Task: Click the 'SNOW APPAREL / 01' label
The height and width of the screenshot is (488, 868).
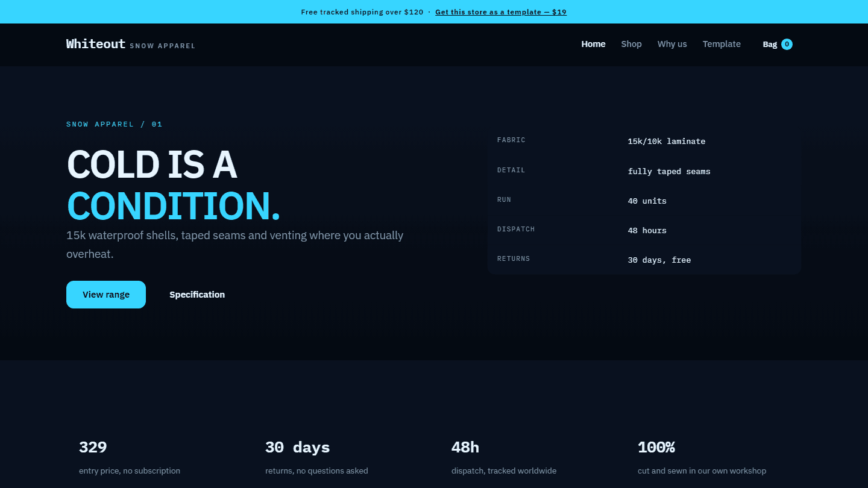Action: (115, 124)
